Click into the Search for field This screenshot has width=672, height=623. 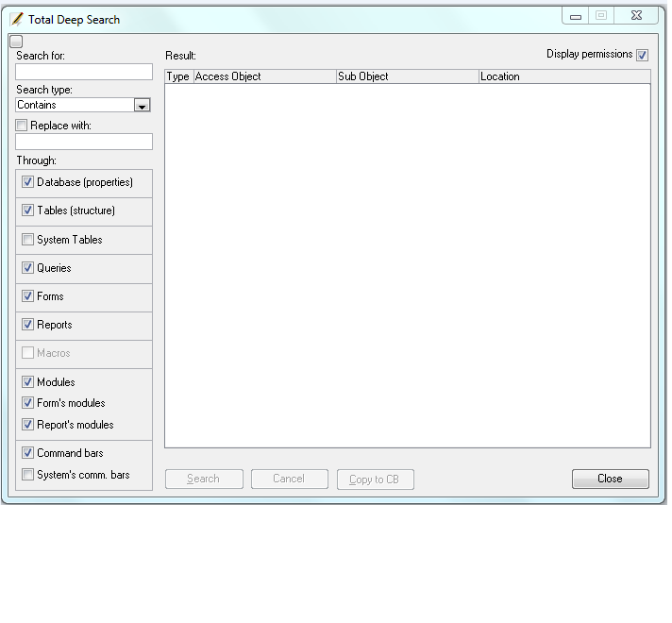coord(84,72)
